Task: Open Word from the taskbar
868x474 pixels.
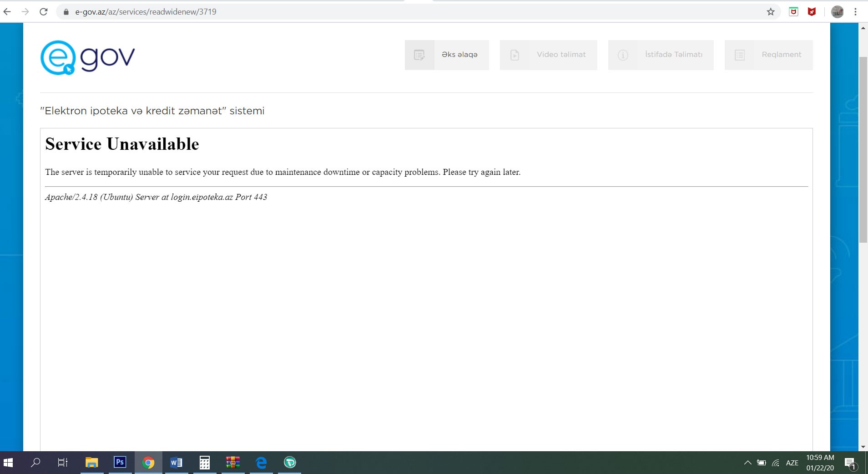Action: pyautogui.click(x=176, y=463)
